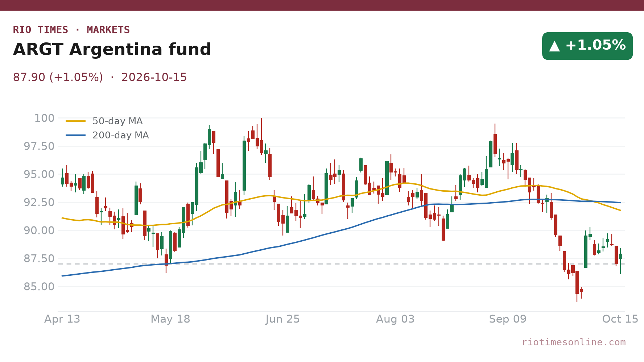Viewport: 644px width, 362px height.
Task: Click the white up-triangle icon in the badge
Action: (554, 46)
